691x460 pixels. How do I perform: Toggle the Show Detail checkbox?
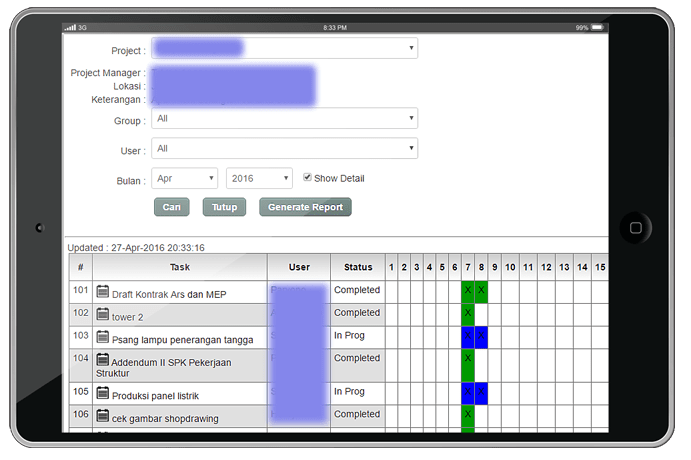point(308,177)
